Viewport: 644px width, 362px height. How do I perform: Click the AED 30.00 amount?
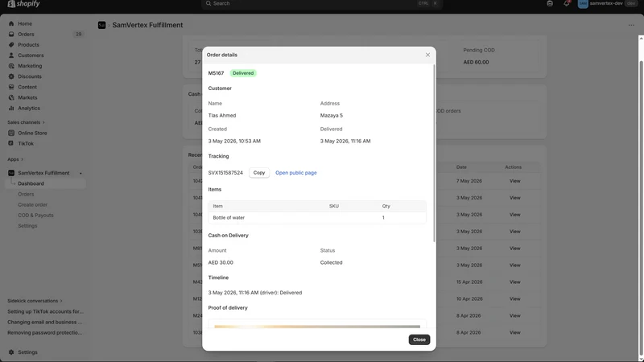pyautogui.click(x=221, y=263)
